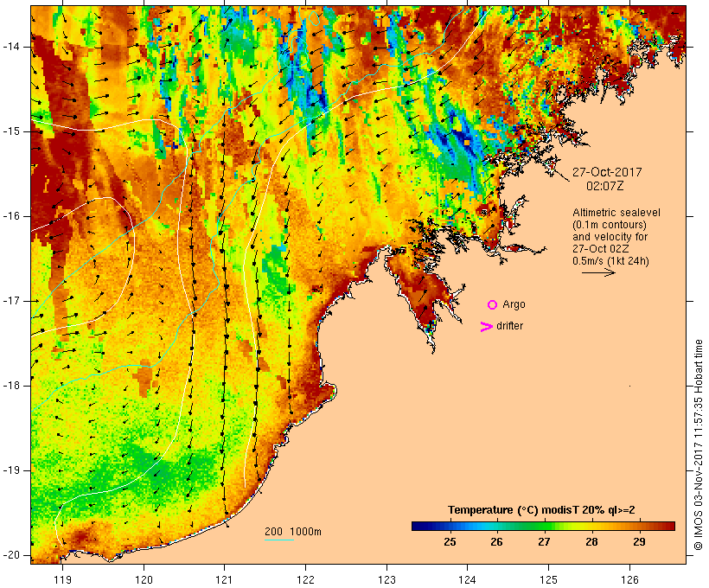Click longitude axis label 123
Viewport: 709px width, 588px height.
(x=386, y=580)
